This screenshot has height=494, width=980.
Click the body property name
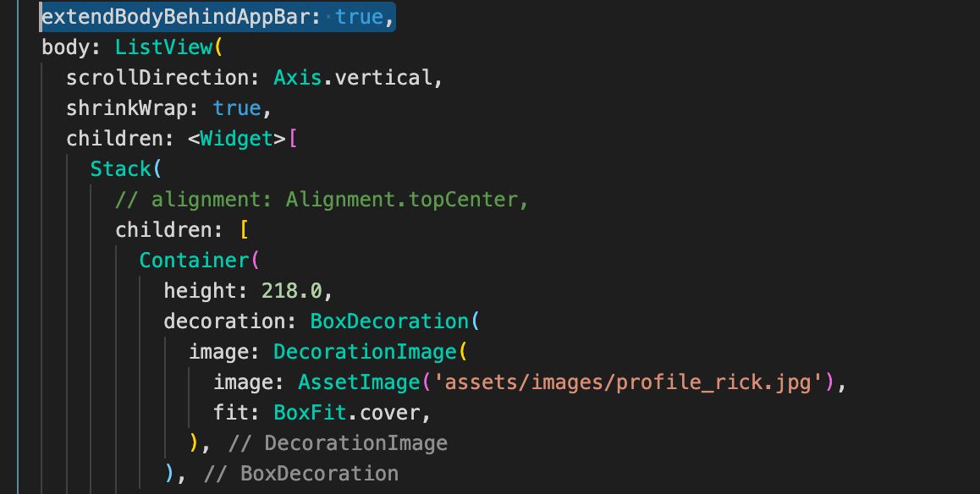click(65, 47)
